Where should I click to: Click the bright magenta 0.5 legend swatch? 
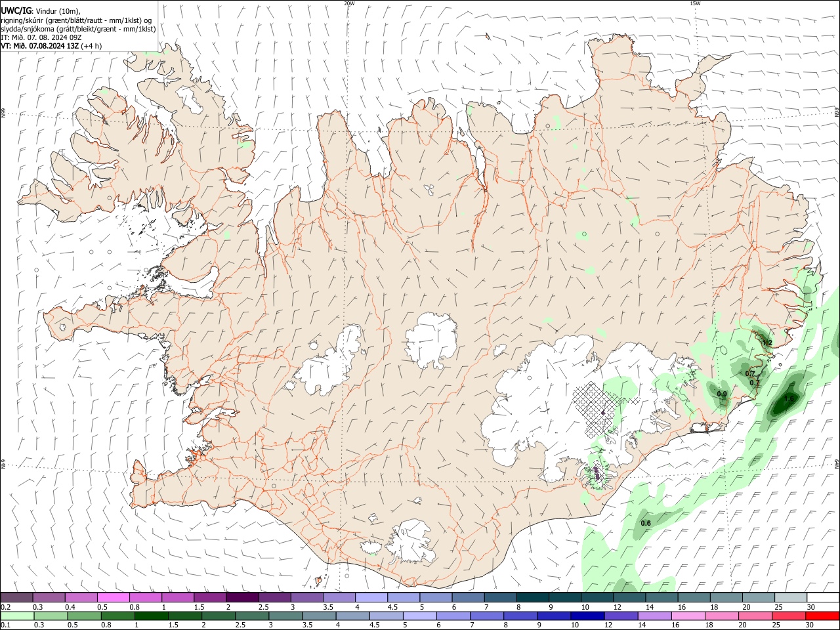pyautogui.click(x=113, y=598)
